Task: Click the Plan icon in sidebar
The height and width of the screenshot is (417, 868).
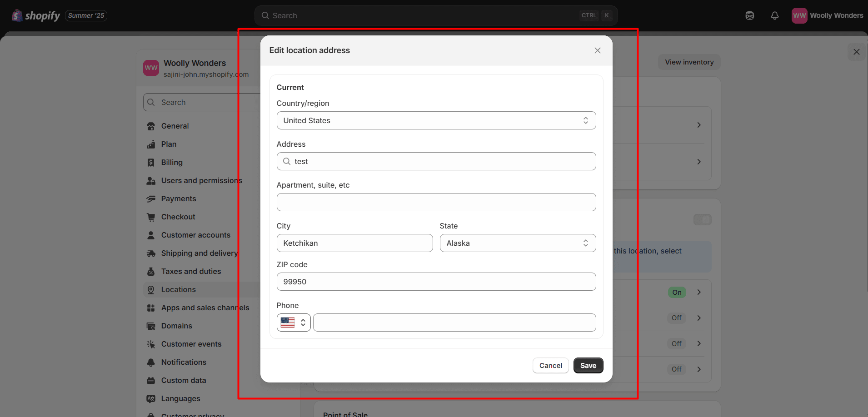Action: coord(151,144)
